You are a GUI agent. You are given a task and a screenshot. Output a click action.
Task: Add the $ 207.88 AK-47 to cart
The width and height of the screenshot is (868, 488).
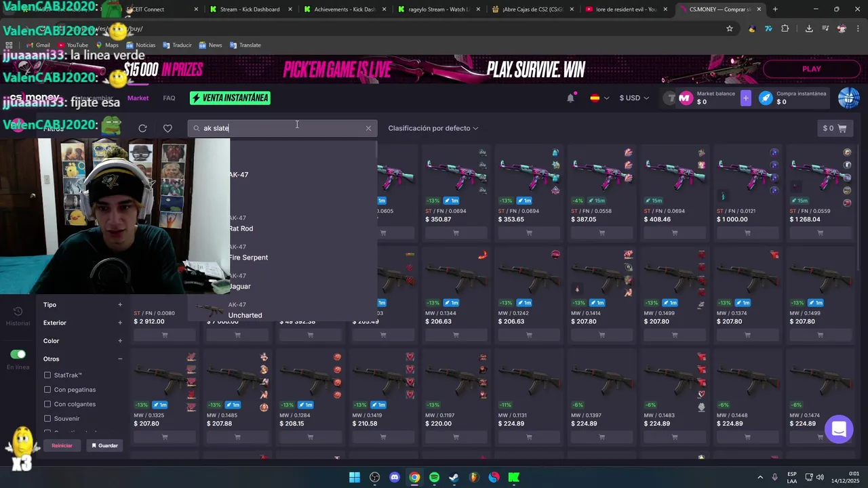click(x=237, y=437)
